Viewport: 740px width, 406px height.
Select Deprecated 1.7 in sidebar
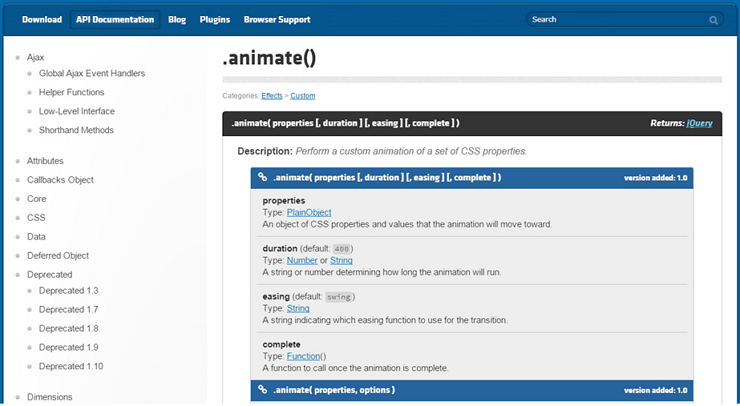point(68,309)
